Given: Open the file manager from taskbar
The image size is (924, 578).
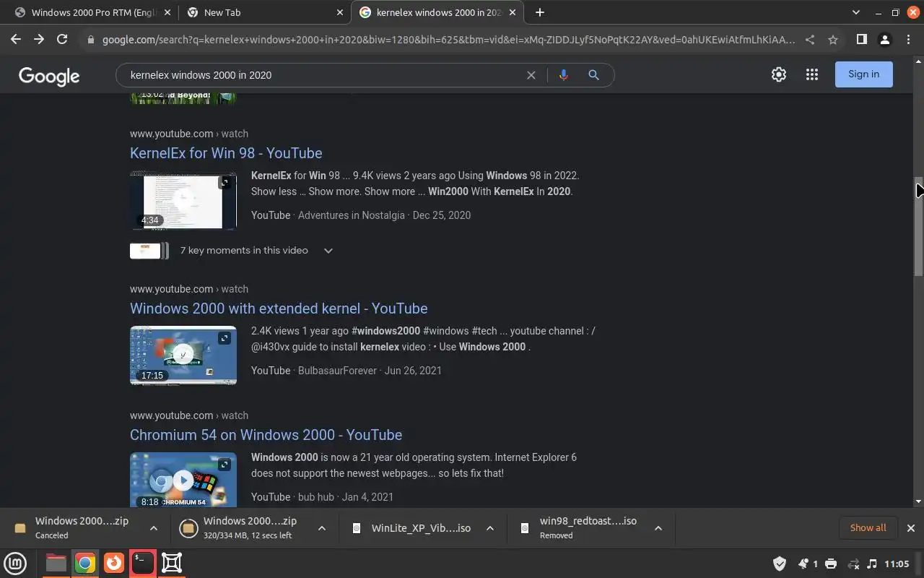Looking at the screenshot, I should coord(56,563).
